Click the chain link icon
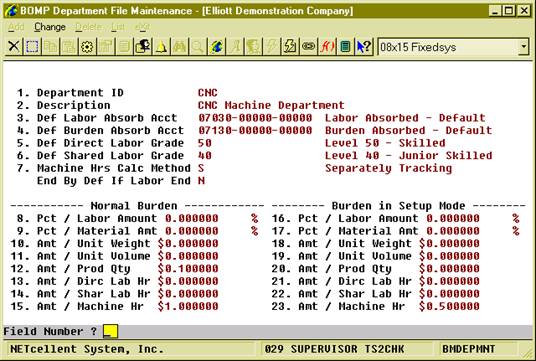536x361 pixels. click(309, 46)
